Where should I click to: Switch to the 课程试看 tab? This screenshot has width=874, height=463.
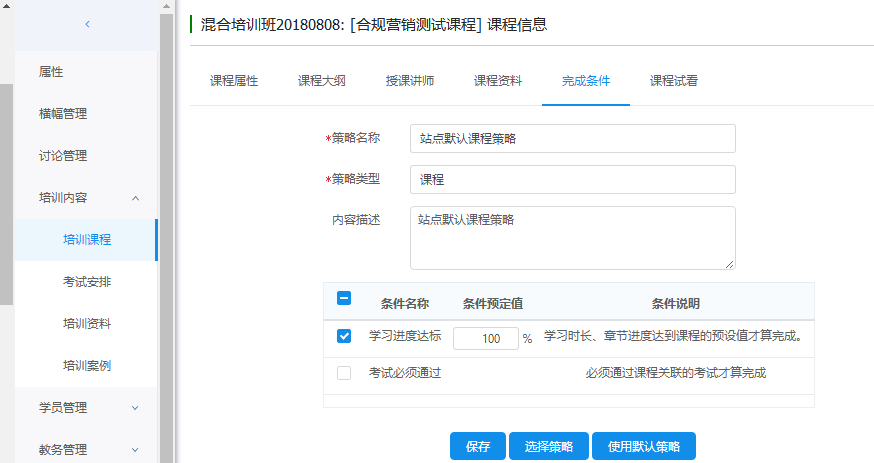point(674,81)
